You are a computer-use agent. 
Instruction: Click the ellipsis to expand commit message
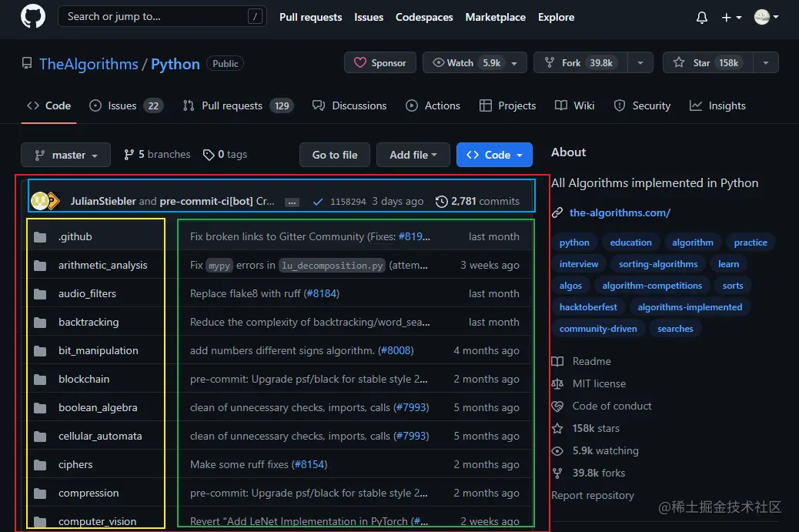coord(292,202)
